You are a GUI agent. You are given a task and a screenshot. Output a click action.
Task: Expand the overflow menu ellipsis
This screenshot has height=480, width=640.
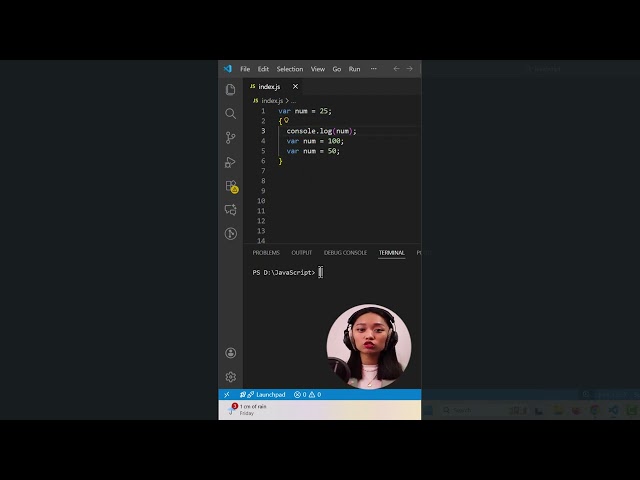[373, 69]
